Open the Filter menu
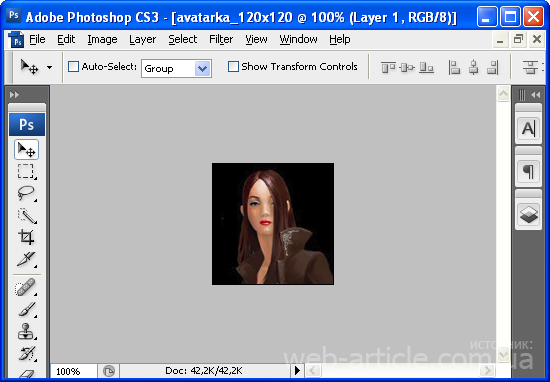The image size is (550, 382). click(221, 39)
